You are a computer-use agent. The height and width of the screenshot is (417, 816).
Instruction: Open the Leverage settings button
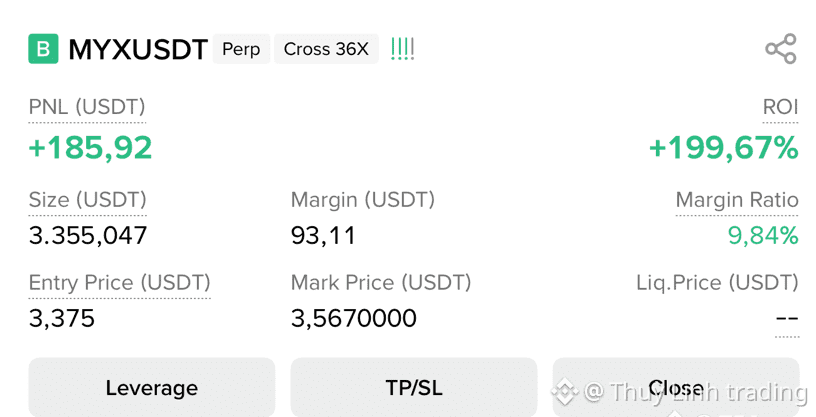151,387
